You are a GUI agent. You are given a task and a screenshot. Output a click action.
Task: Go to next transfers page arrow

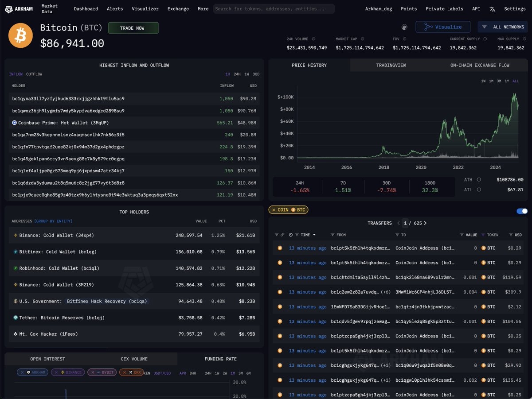(x=425, y=223)
